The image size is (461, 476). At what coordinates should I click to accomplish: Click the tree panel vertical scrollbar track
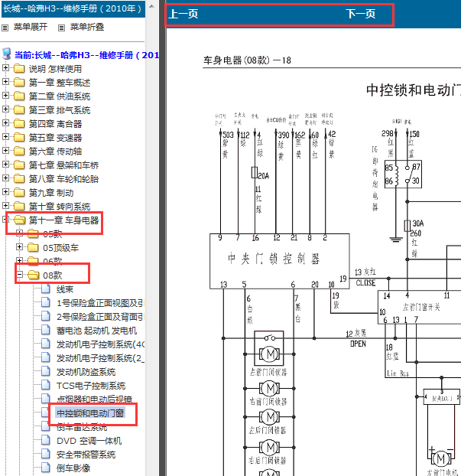click(x=152, y=244)
